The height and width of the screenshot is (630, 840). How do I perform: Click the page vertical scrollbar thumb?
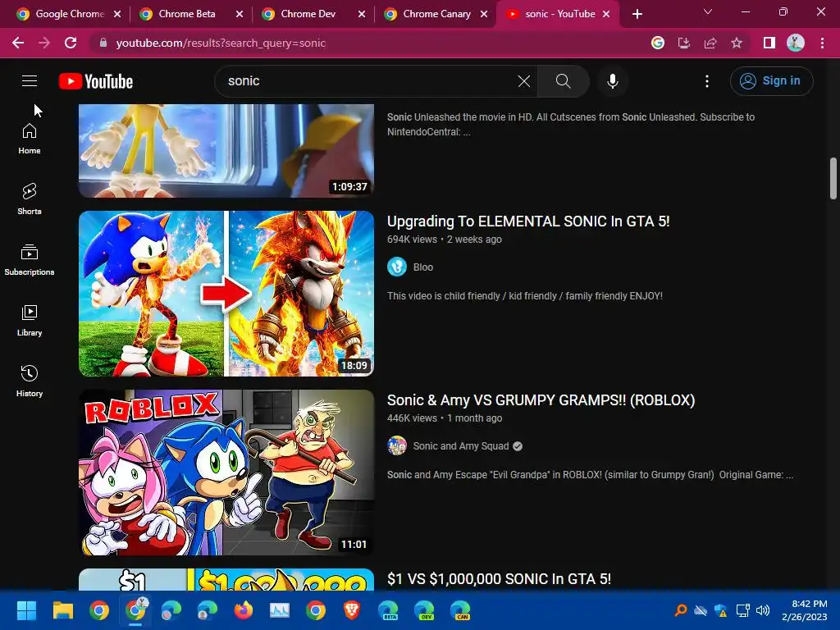(x=833, y=178)
